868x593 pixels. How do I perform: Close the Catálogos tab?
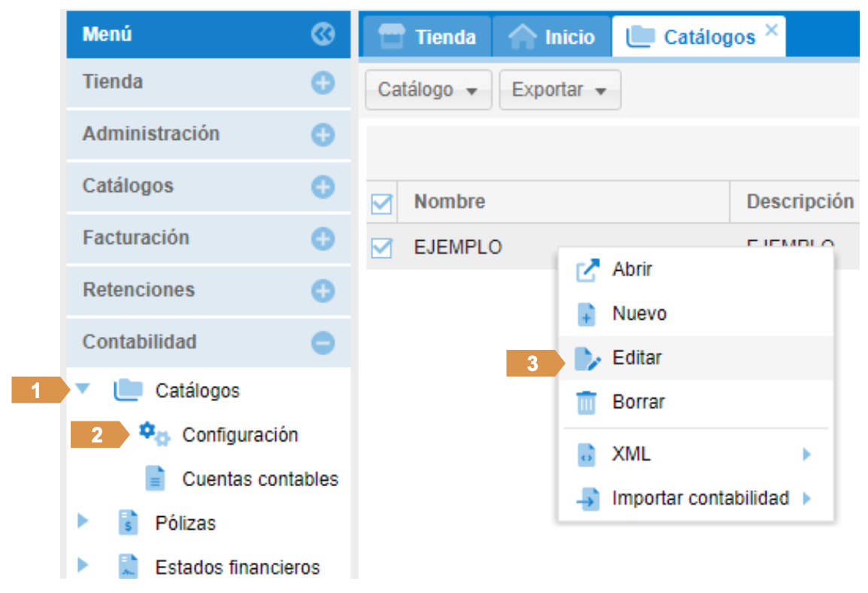(771, 30)
